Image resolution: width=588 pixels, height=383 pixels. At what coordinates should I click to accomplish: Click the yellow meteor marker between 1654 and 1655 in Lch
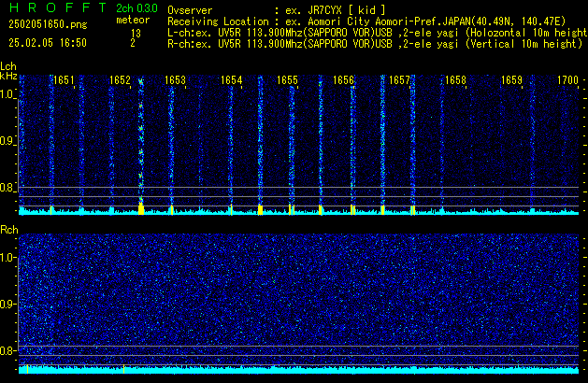tap(260, 210)
